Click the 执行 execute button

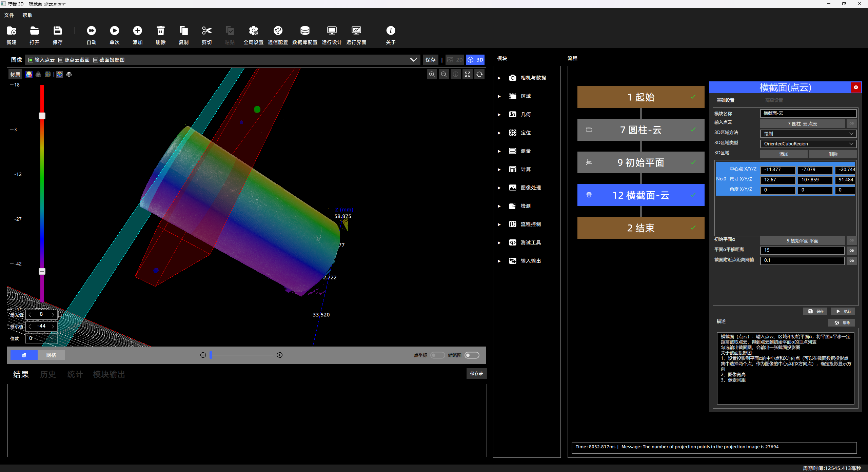(843, 311)
